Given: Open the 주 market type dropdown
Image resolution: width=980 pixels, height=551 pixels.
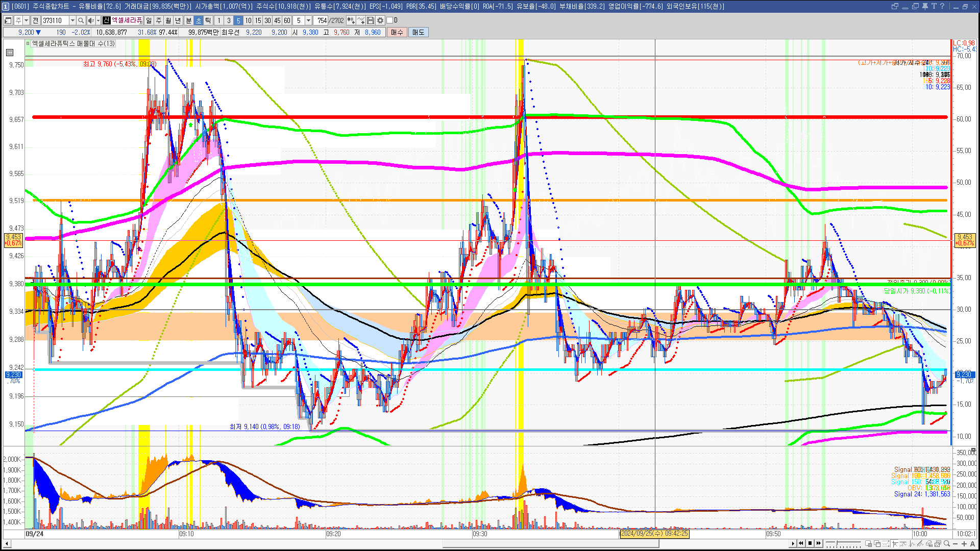Looking at the screenshot, I should (x=26, y=20).
